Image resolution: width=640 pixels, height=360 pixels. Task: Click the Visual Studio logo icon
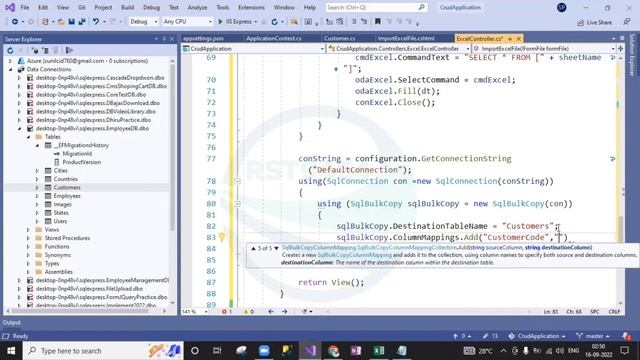click(x=10, y=7)
